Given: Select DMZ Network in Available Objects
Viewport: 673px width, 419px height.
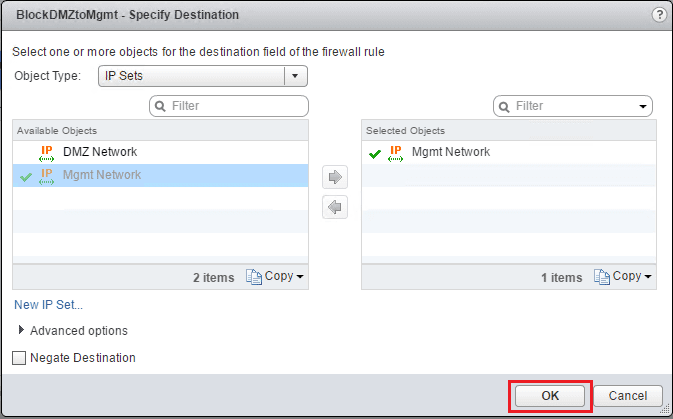Looking at the screenshot, I should [x=99, y=152].
